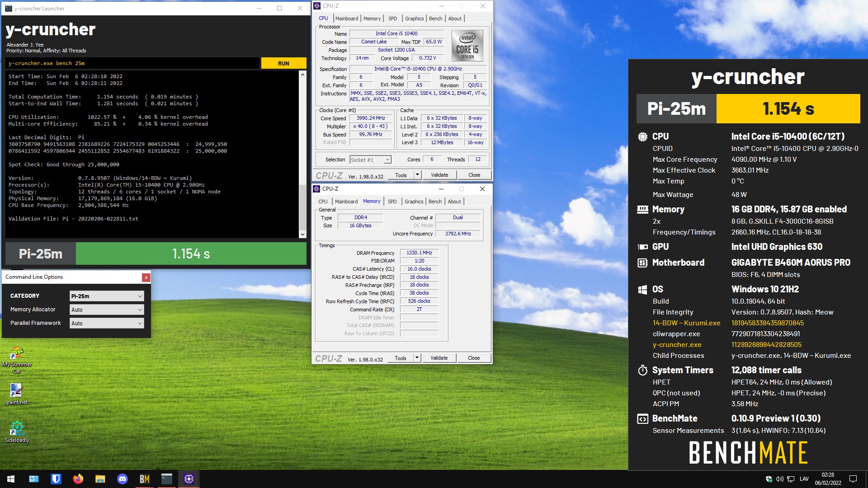Click the Memory module icon in BenchMate panel
Image resolution: width=868 pixels, height=488 pixels.
pos(642,209)
